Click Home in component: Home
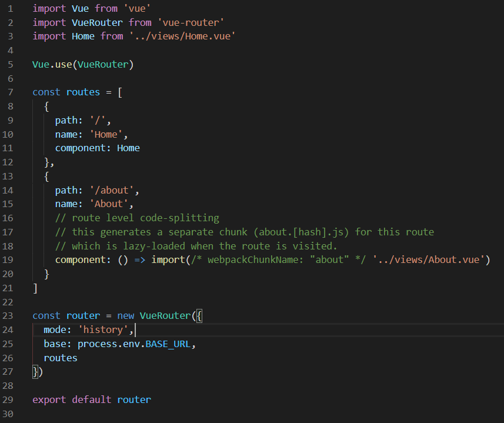 tap(128, 148)
